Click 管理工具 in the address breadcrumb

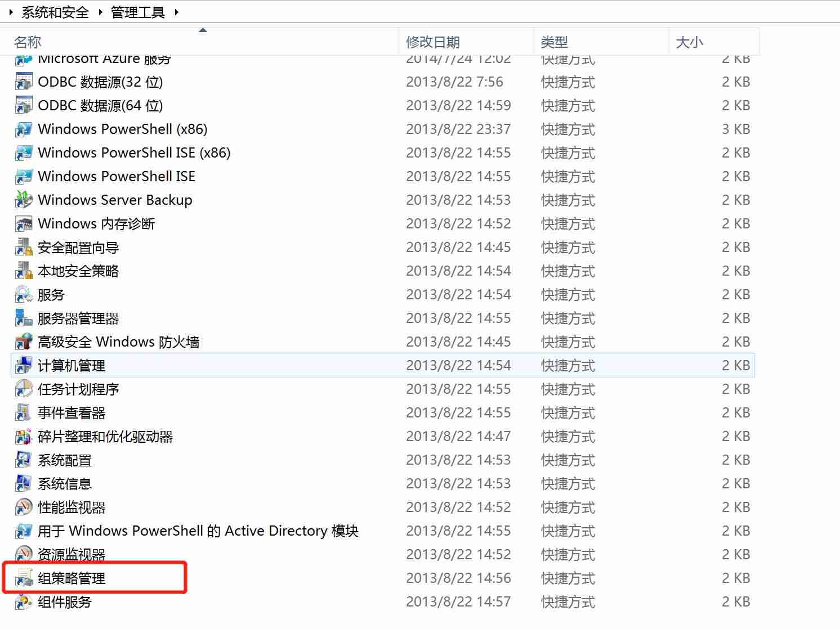[138, 12]
